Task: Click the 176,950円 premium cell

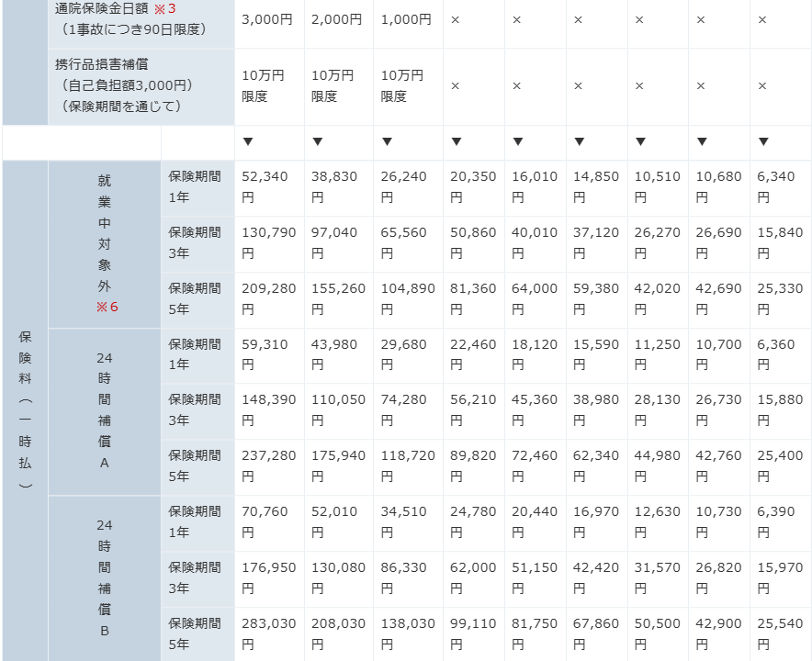Action: point(269,579)
